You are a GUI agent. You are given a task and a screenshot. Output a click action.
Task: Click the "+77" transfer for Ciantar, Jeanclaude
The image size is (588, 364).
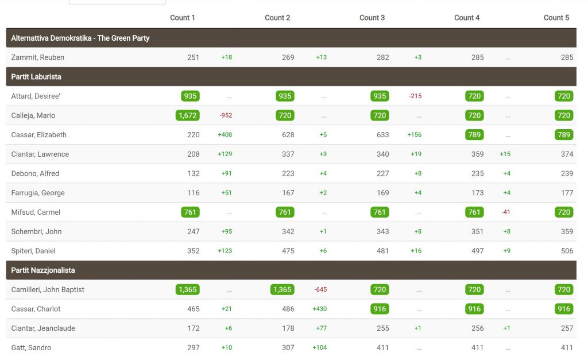point(322,328)
